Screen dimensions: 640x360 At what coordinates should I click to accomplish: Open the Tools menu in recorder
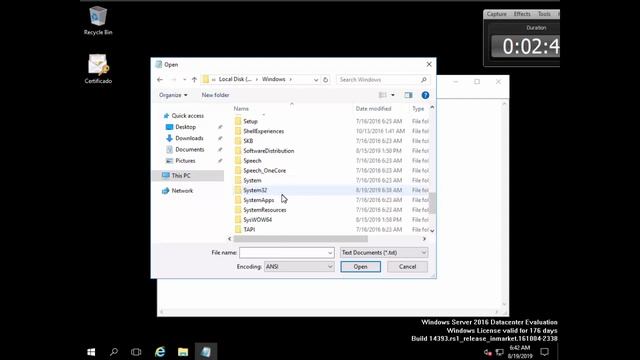(544, 14)
